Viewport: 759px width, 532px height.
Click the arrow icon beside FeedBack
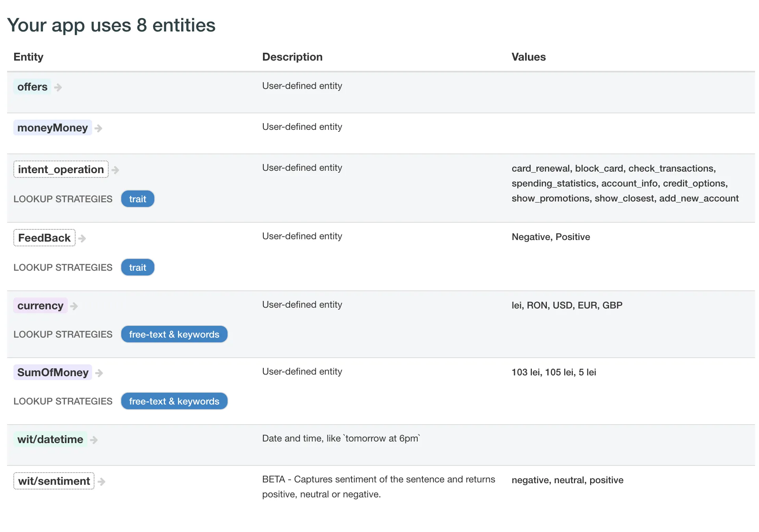pyautogui.click(x=82, y=238)
